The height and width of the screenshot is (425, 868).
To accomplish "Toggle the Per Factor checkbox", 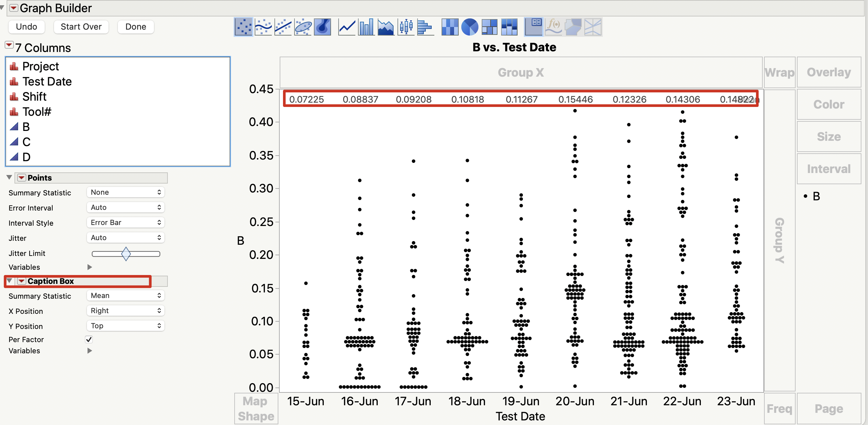I will [x=89, y=339].
